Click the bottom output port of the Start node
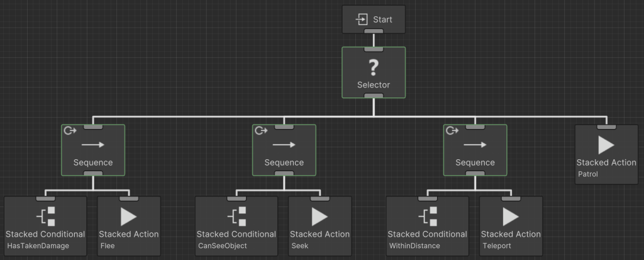The image size is (644, 260). click(x=374, y=31)
